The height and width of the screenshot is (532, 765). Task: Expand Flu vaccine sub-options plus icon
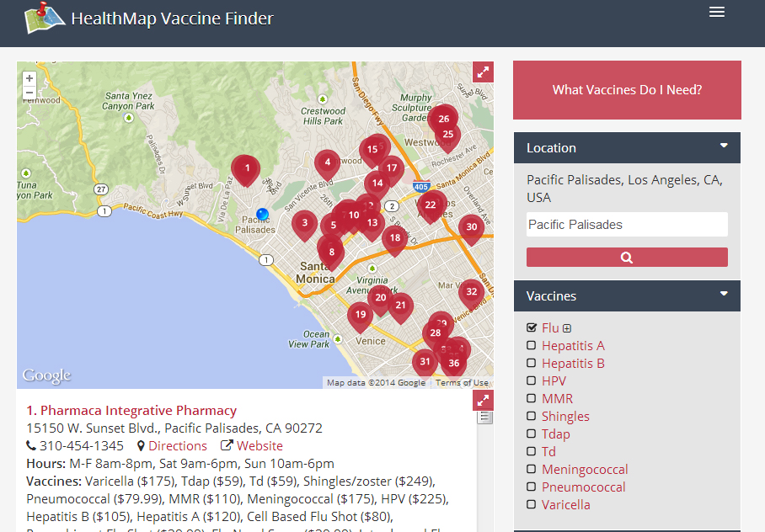567,328
